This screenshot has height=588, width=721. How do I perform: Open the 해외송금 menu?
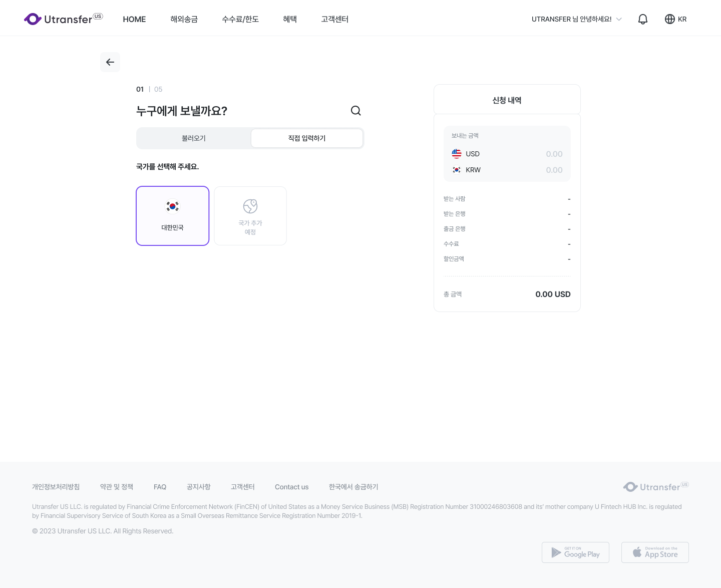(184, 19)
